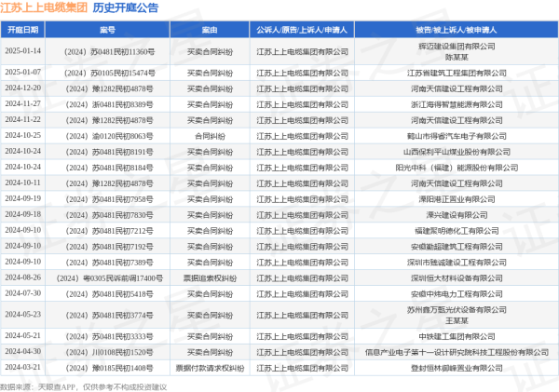Click defendant 溧兴建设有限公司
Image resolution: width=559 pixels, height=392 pixels.
coord(457,215)
